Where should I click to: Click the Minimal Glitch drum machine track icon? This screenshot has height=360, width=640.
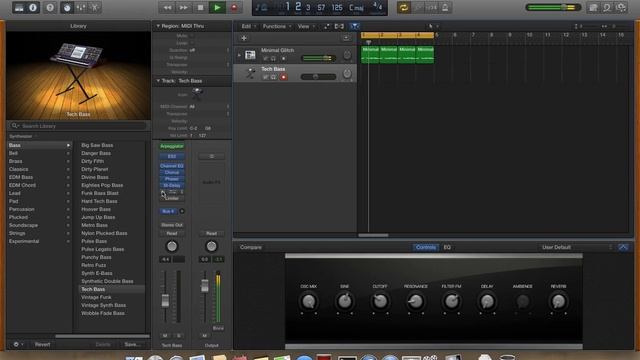250,55
